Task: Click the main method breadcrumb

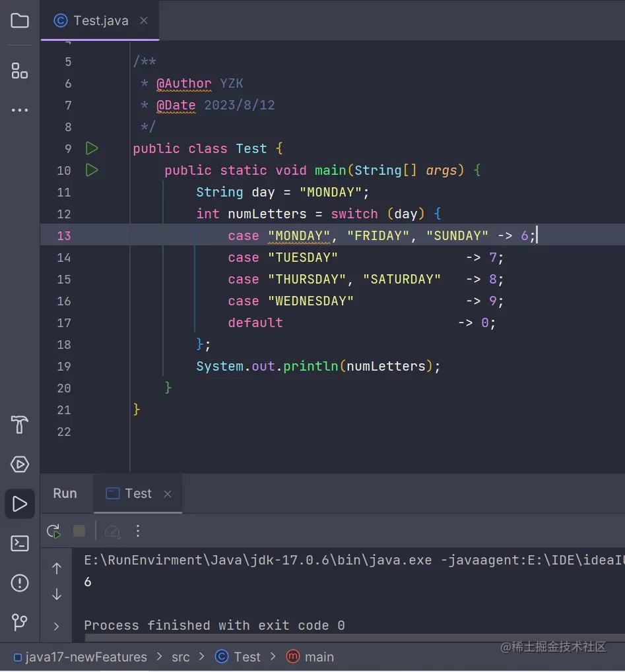Action: click(310, 657)
